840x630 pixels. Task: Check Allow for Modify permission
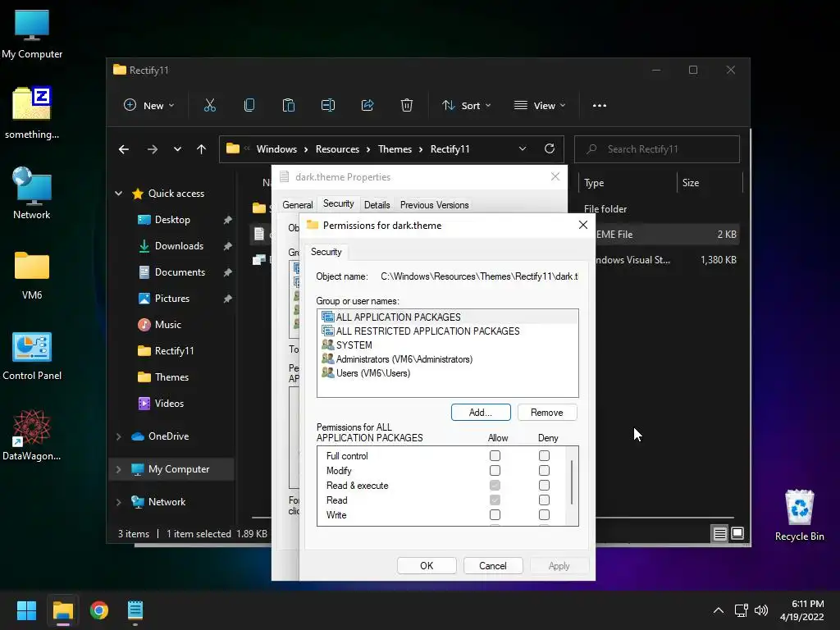tap(495, 470)
